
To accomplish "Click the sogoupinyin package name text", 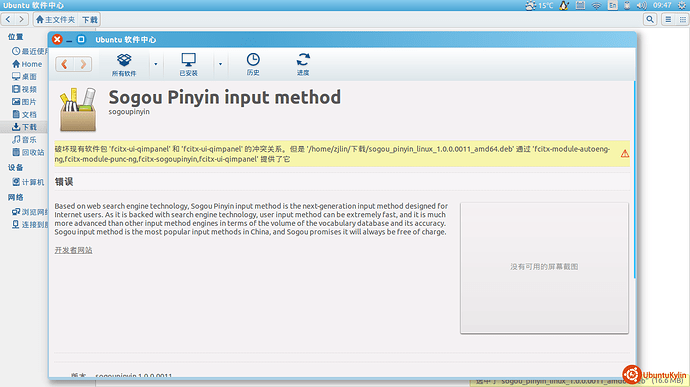I will point(129,112).
